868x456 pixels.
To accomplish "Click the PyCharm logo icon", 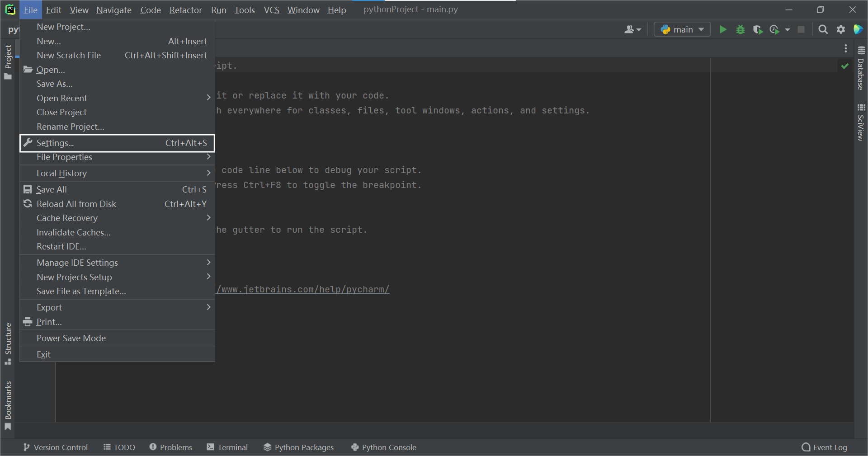I will (x=10, y=9).
